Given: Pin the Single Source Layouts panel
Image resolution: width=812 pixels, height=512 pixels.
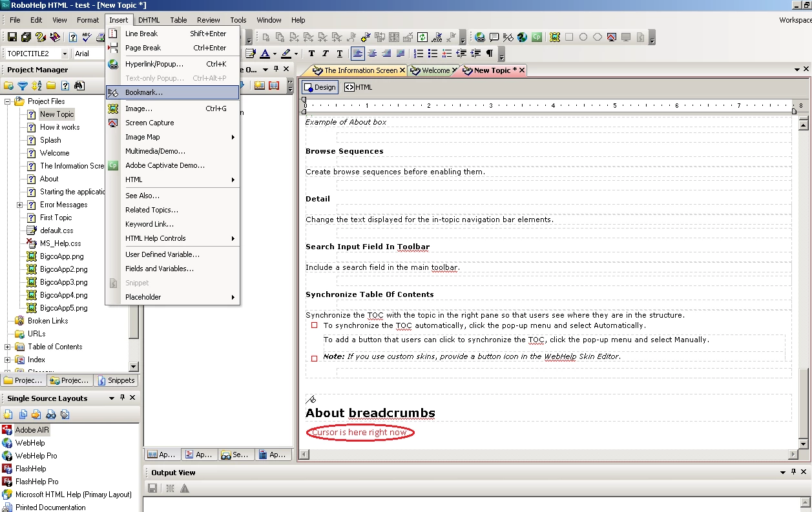Looking at the screenshot, I should pos(123,398).
